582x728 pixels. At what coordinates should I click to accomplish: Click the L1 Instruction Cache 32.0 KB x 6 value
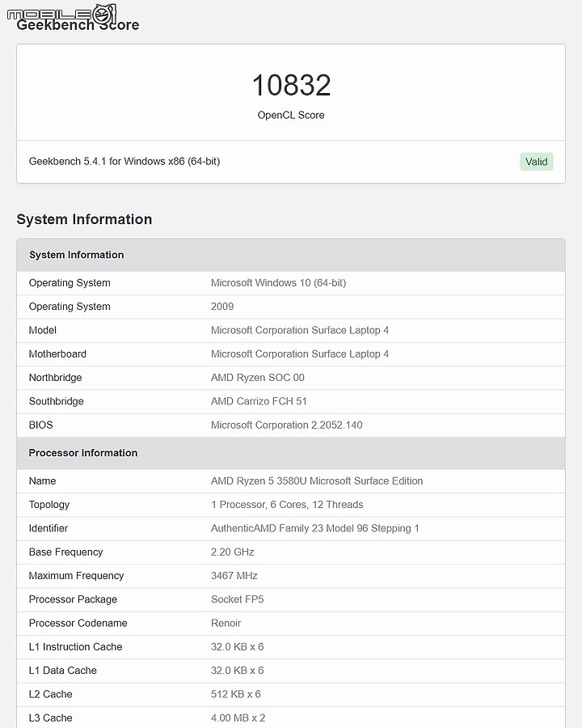[x=237, y=647]
